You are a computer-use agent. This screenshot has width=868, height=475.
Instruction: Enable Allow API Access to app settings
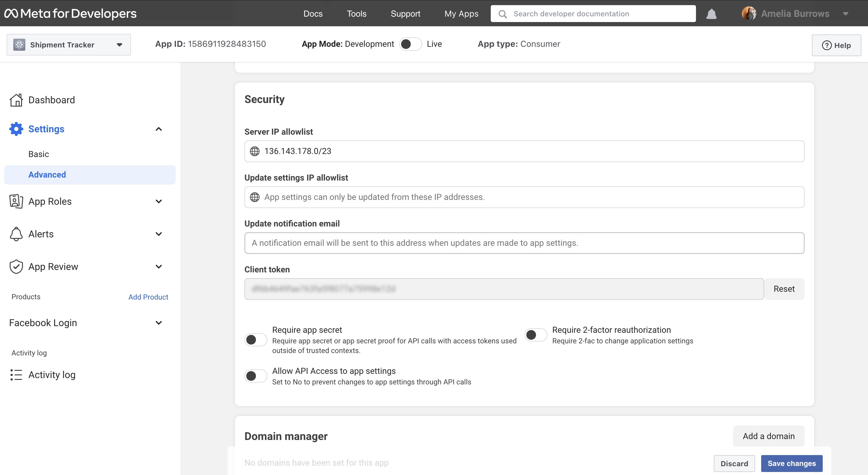[256, 376]
